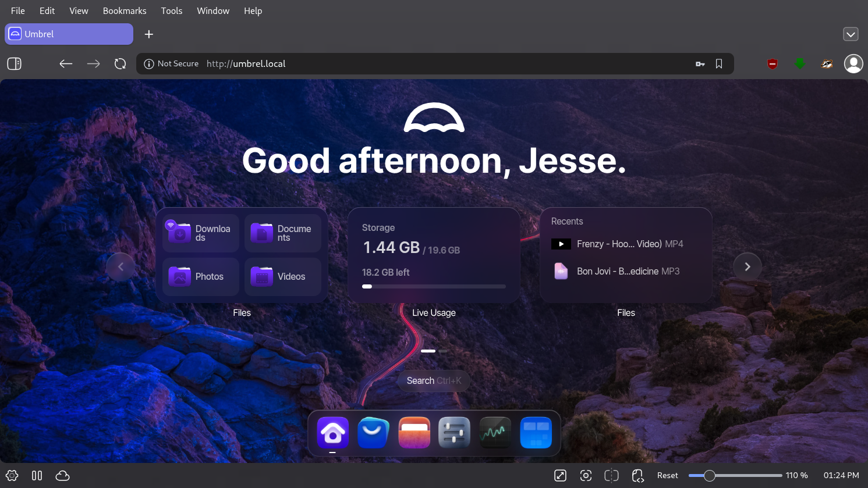Viewport: 868px width, 488px height.
Task: Reload the umbrel.local page
Action: pyautogui.click(x=121, y=63)
